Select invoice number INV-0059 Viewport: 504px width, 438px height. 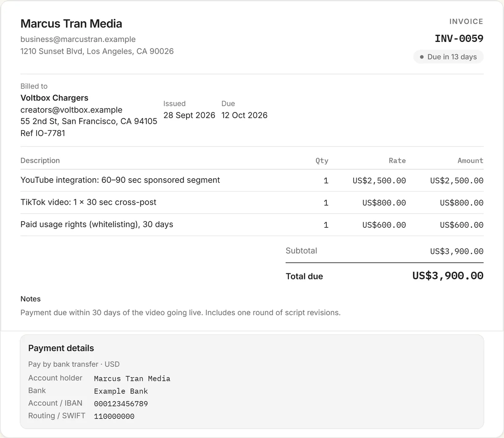click(459, 39)
